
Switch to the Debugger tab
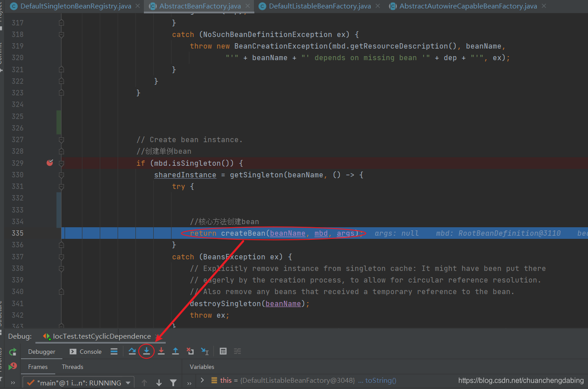click(42, 352)
